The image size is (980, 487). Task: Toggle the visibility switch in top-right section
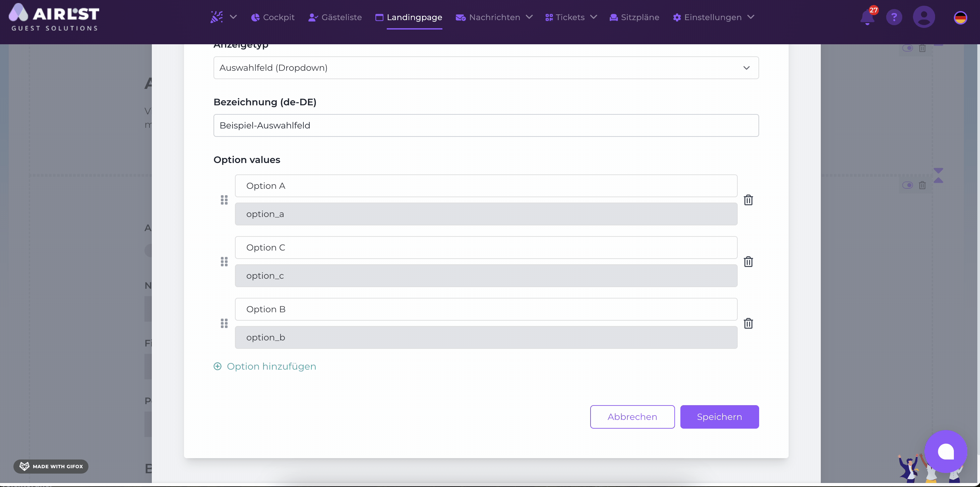pyautogui.click(x=907, y=48)
